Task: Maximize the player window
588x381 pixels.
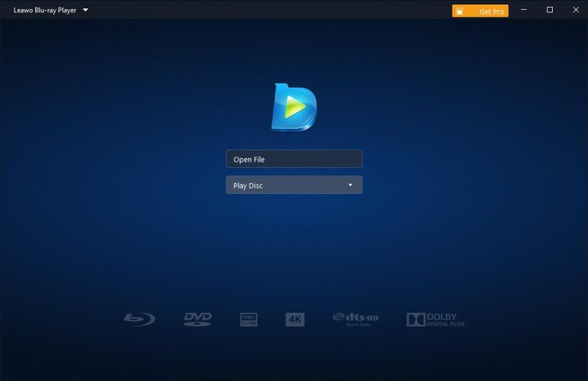Action: (550, 10)
